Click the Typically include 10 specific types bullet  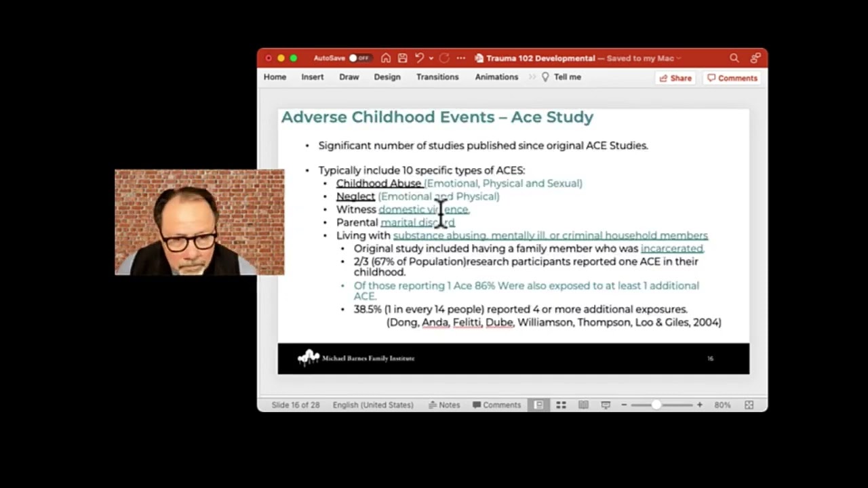(x=422, y=170)
